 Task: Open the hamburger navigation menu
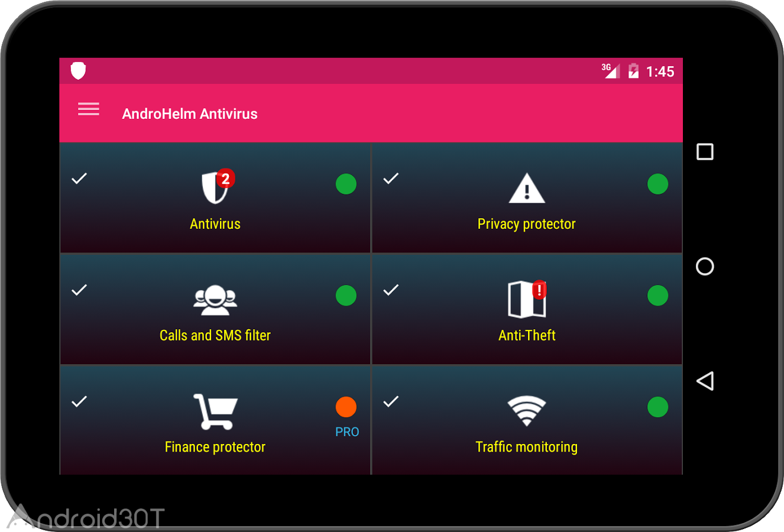[89, 109]
